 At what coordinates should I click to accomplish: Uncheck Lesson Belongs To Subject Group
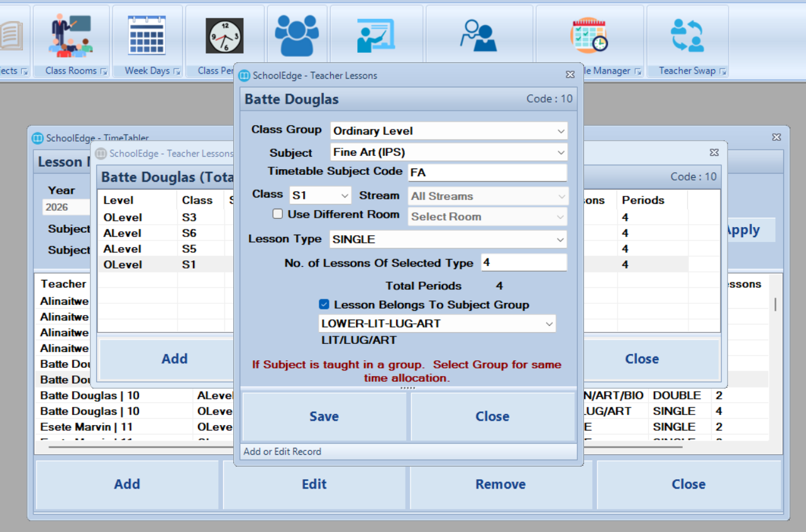(x=324, y=304)
